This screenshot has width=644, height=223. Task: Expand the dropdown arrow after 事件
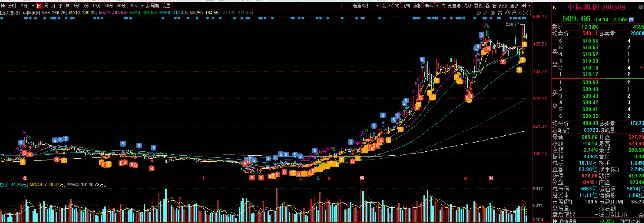click(437, 6)
